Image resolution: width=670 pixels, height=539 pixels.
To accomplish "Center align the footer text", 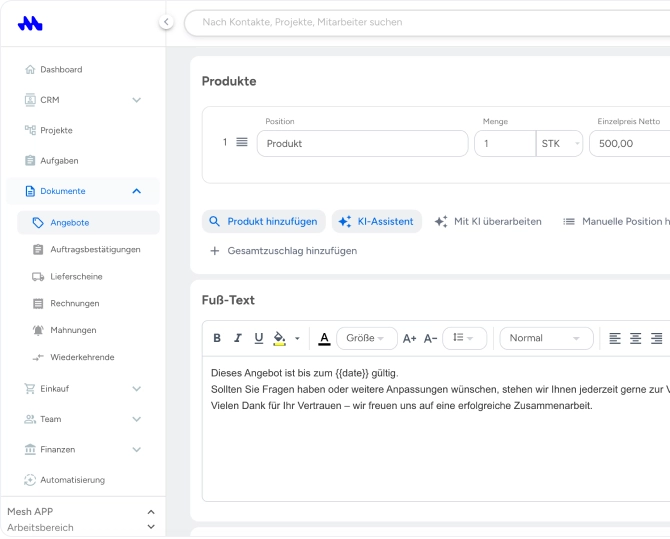I will (x=635, y=338).
